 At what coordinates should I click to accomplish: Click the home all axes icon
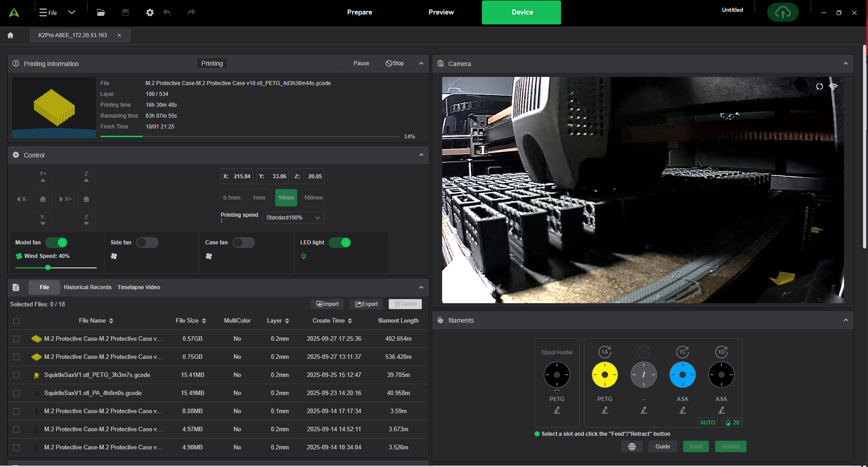point(43,199)
